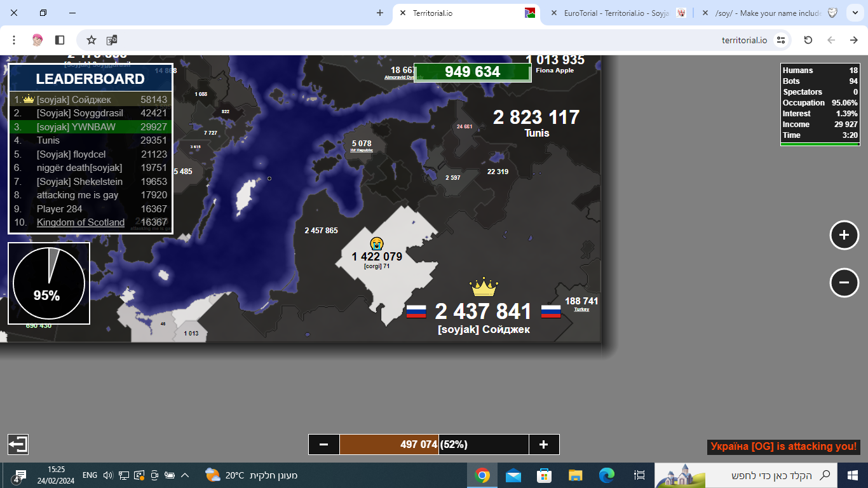The image size is (868, 488).
Task: Click the Income 29 927 row
Action: 820,125
